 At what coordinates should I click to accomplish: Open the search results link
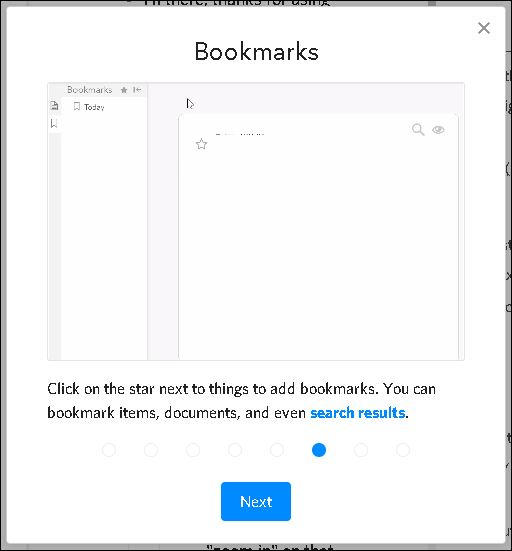[358, 413]
